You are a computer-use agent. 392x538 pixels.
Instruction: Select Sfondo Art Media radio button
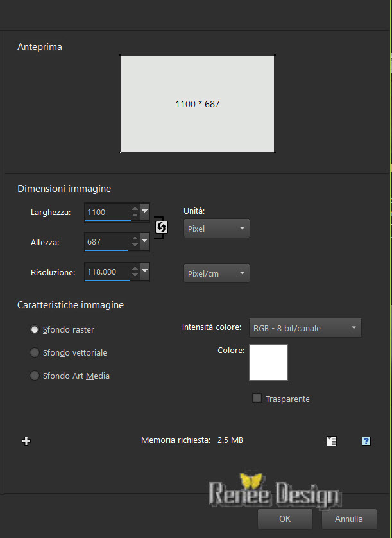(x=34, y=376)
